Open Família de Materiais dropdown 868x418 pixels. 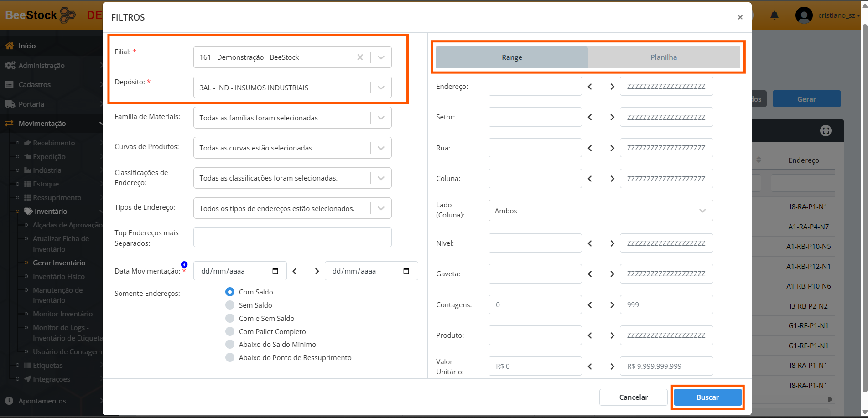click(x=381, y=118)
